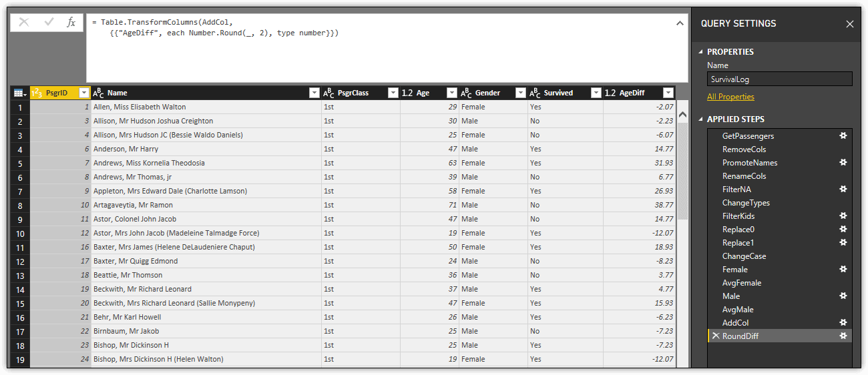Click the formula bar confirm checkmark icon
The image size is (868, 375).
(49, 23)
